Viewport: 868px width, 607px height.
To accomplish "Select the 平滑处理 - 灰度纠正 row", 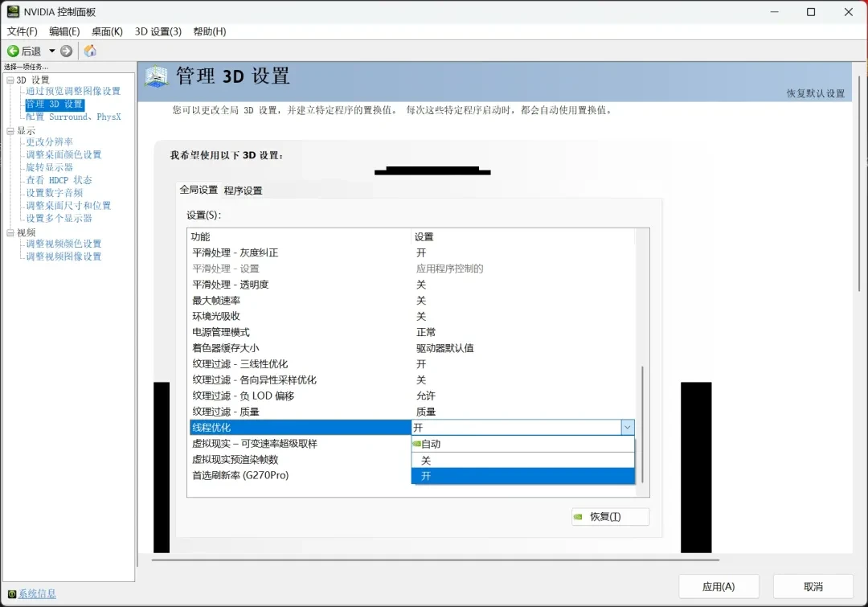I will (x=411, y=252).
